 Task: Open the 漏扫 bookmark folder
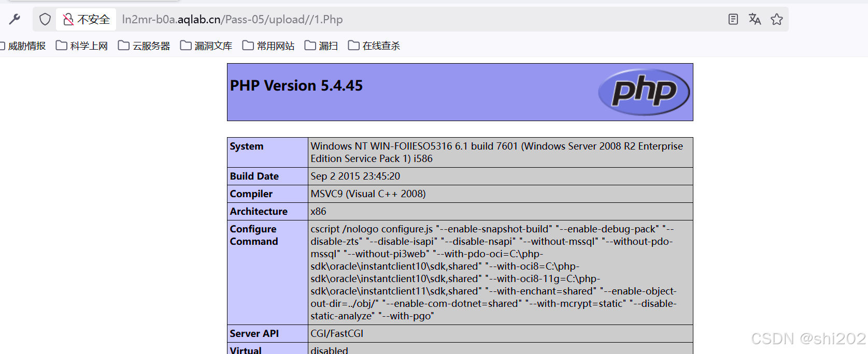click(x=322, y=46)
